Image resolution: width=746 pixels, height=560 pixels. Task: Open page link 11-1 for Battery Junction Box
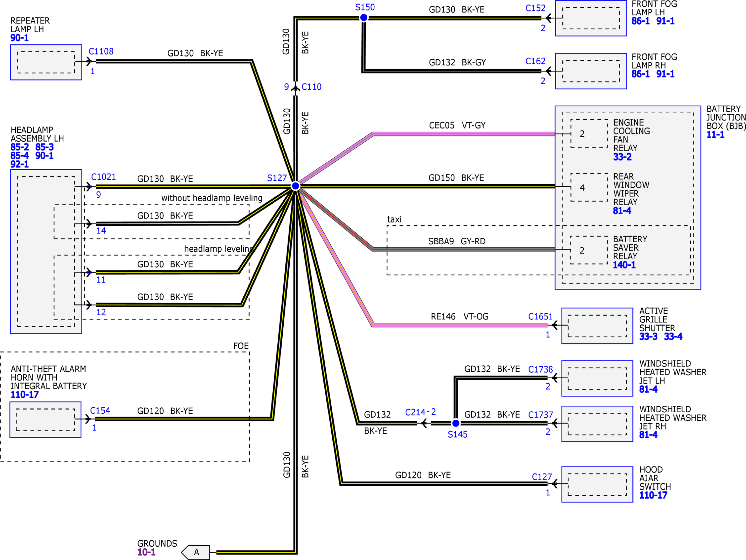715,135
